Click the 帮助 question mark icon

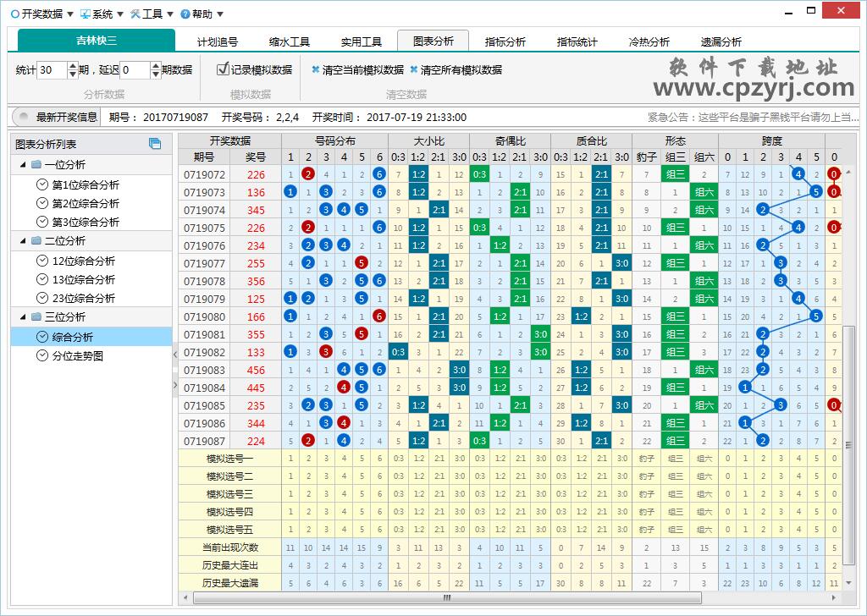[185, 14]
